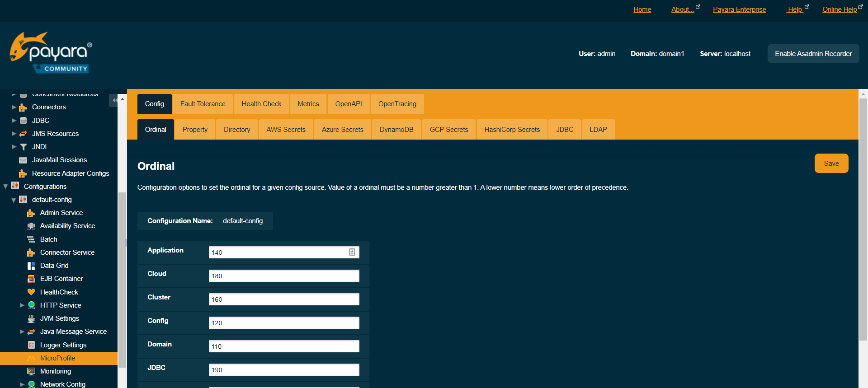The image size is (868, 388).
Task: Switch to the Fault Tolerance tab
Action: click(203, 104)
